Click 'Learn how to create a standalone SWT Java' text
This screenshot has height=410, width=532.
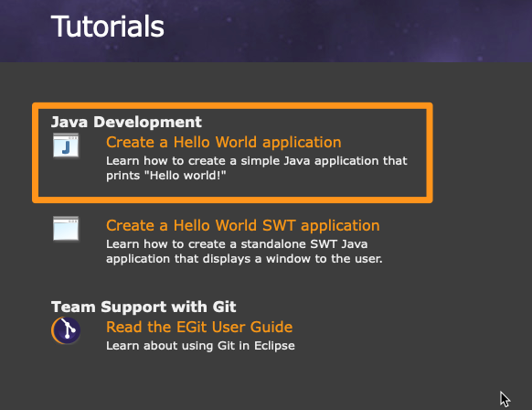pyautogui.click(x=237, y=243)
